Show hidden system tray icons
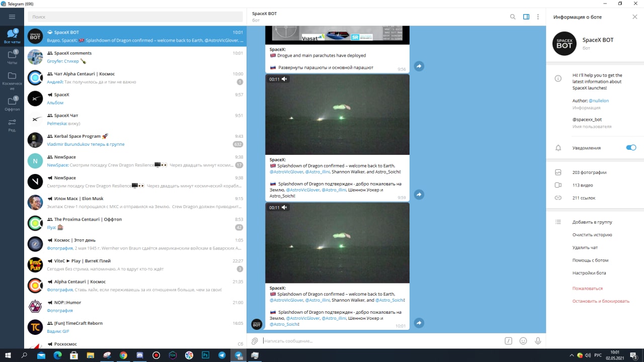Screen dimensions: 644x362 [572, 355]
